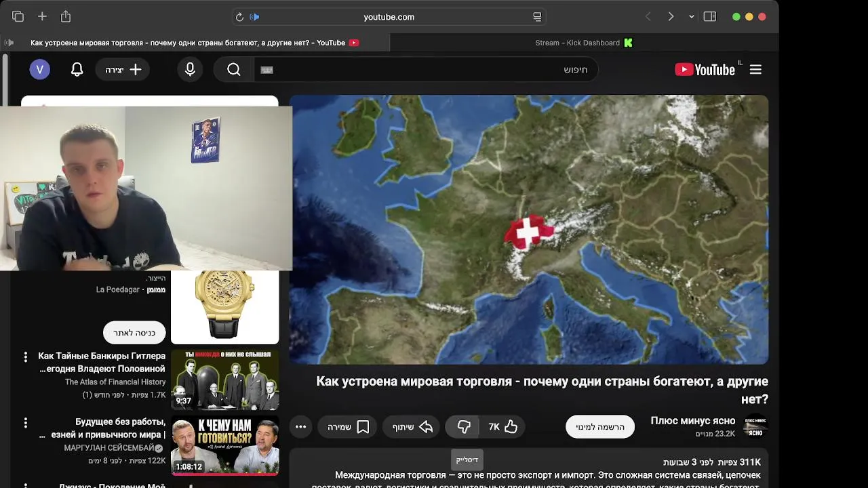The image size is (868, 488).
Task: Go back with the left chevron
Action: 648,16
